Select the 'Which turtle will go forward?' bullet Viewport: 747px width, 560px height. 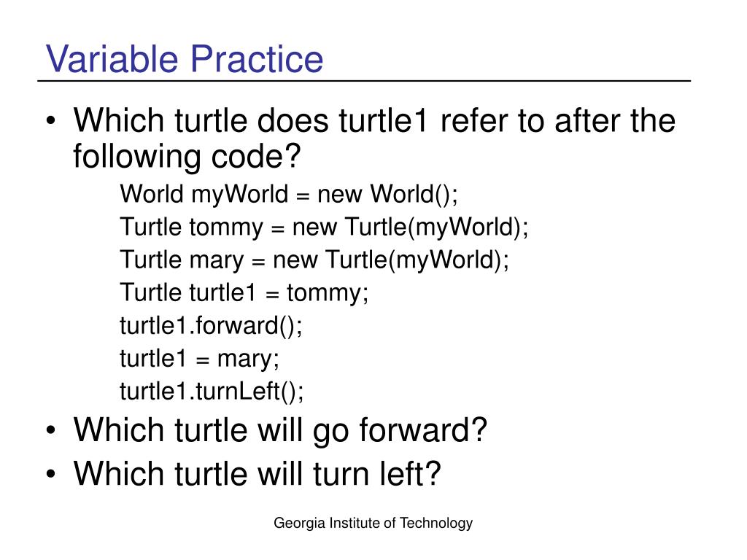tap(280, 431)
